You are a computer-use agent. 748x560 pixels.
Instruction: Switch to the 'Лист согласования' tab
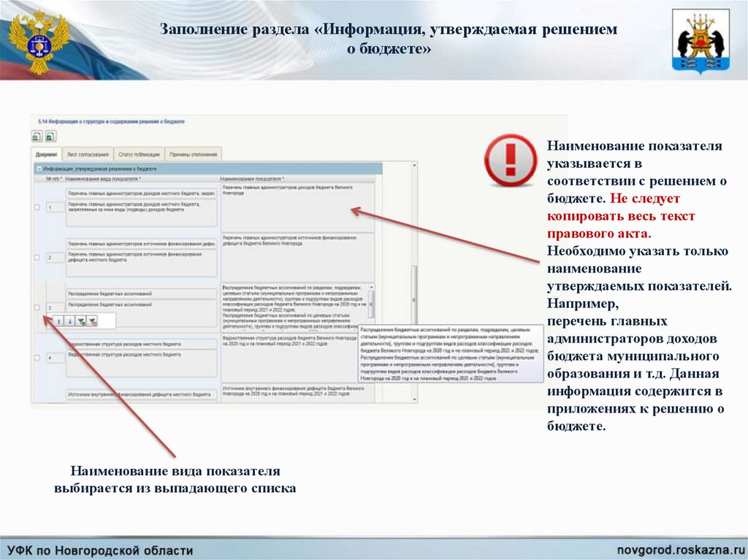click(x=87, y=154)
